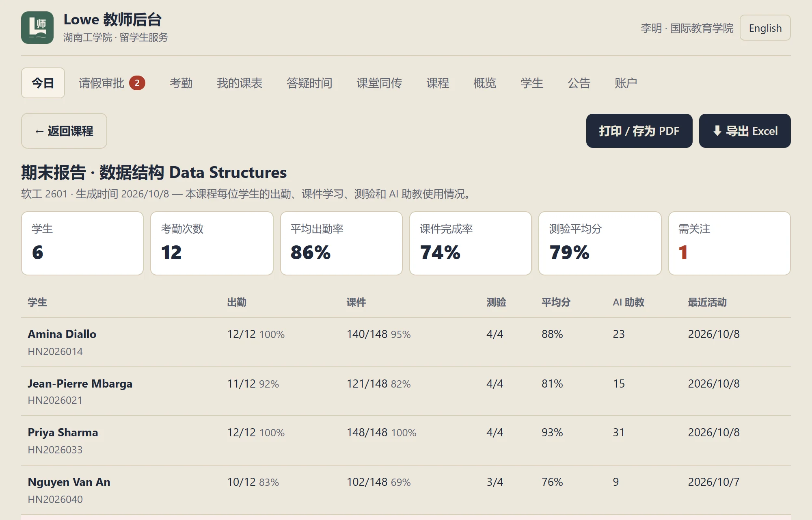
Task: Click the 李明 · 国际教育学院 user label
Action: coord(687,28)
